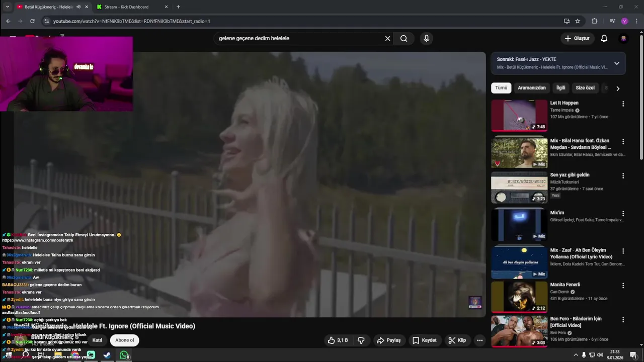
Task: Open options for Mix'im playlist
Action: click(623, 214)
